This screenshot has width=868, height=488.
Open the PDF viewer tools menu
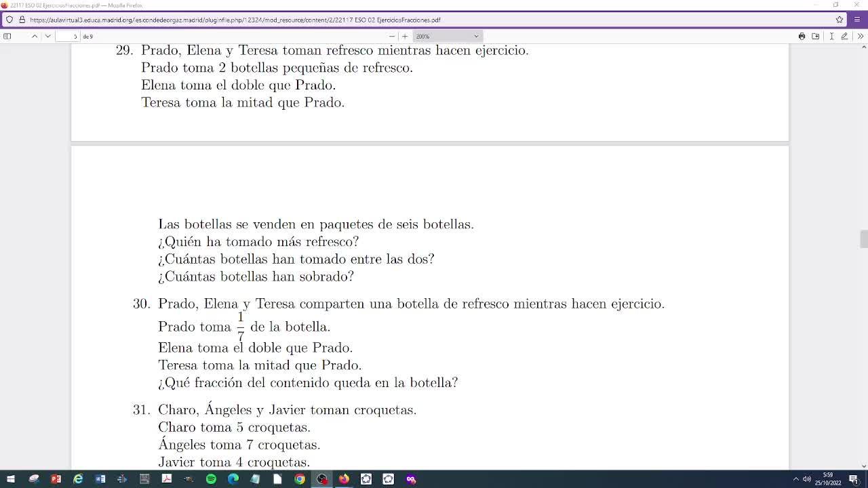(861, 36)
